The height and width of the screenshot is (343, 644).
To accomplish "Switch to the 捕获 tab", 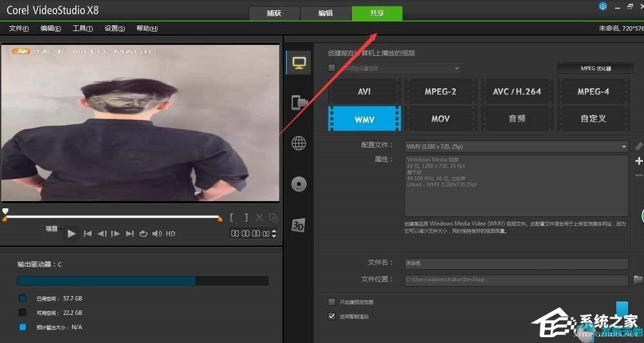I will point(274,13).
